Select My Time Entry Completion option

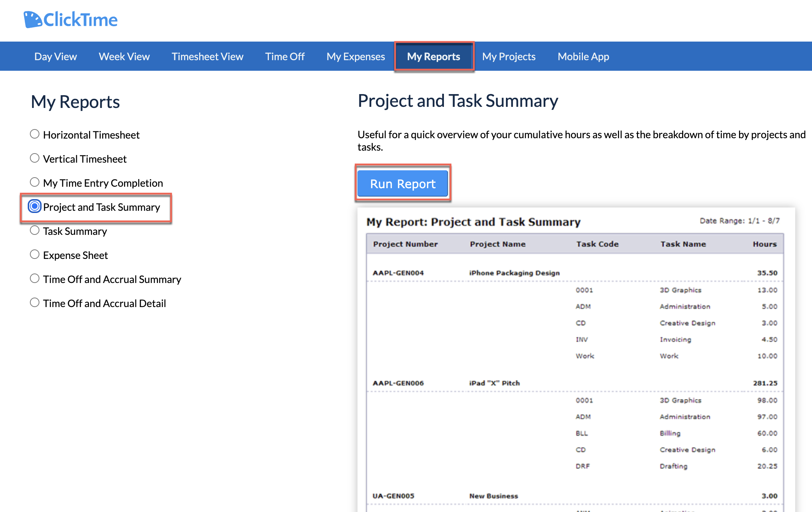[35, 182]
